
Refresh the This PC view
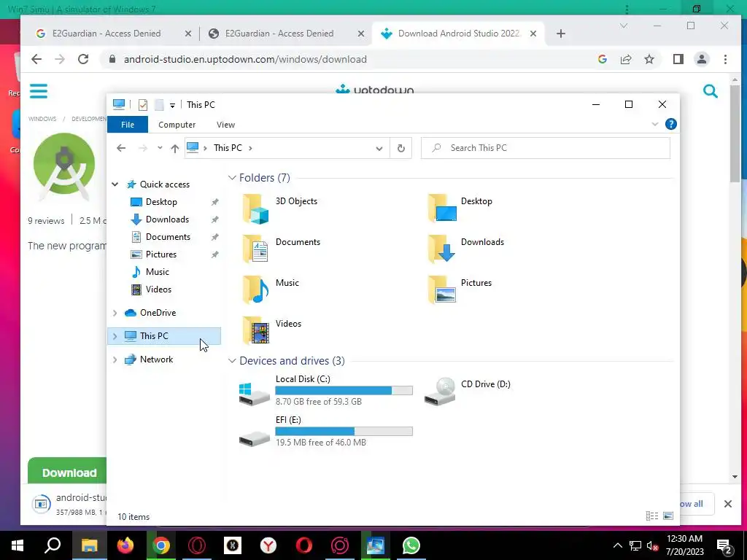[x=401, y=148]
